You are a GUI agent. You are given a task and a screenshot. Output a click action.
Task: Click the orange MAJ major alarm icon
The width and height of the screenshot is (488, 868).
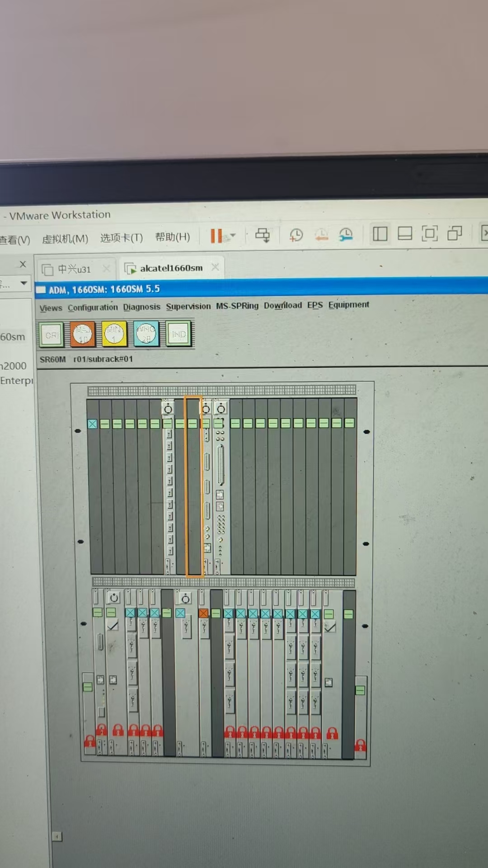point(83,335)
